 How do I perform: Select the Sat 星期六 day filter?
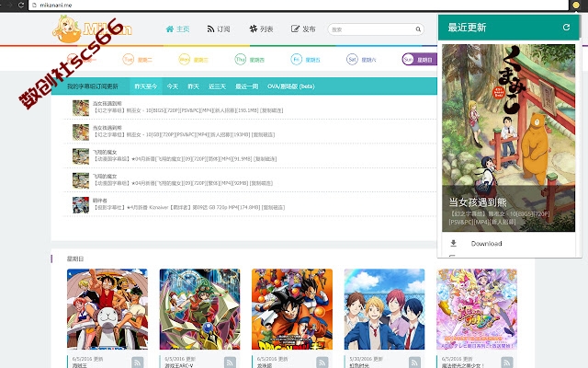click(361, 59)
